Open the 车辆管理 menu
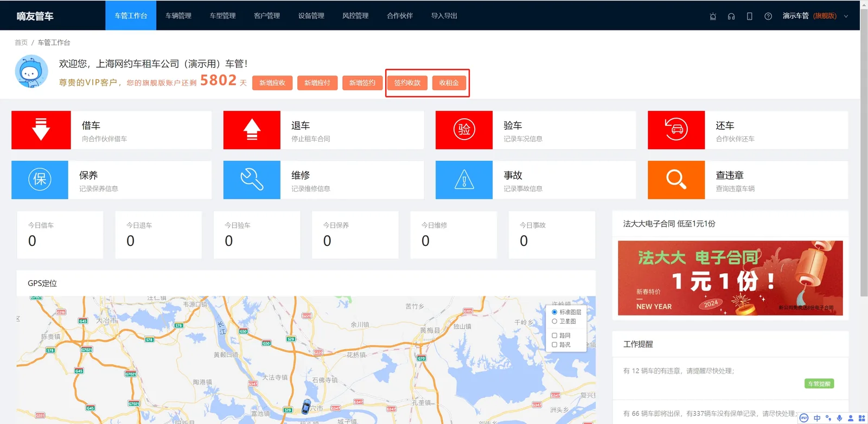 coord(178,16)
